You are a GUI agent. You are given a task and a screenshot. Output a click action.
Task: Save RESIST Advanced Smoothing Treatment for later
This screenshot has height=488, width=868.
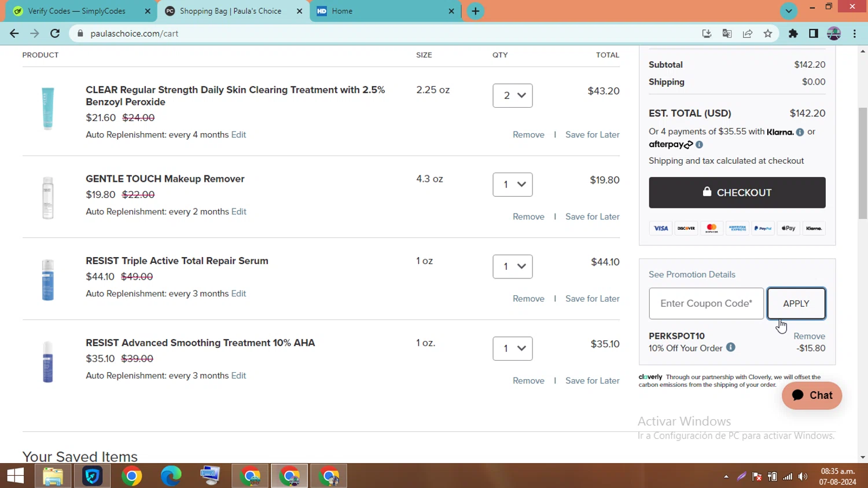coord(593,380)
